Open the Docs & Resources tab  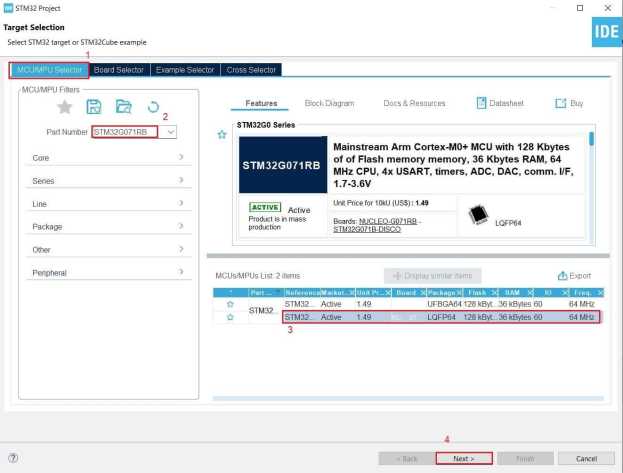click(x=414, y=103)
